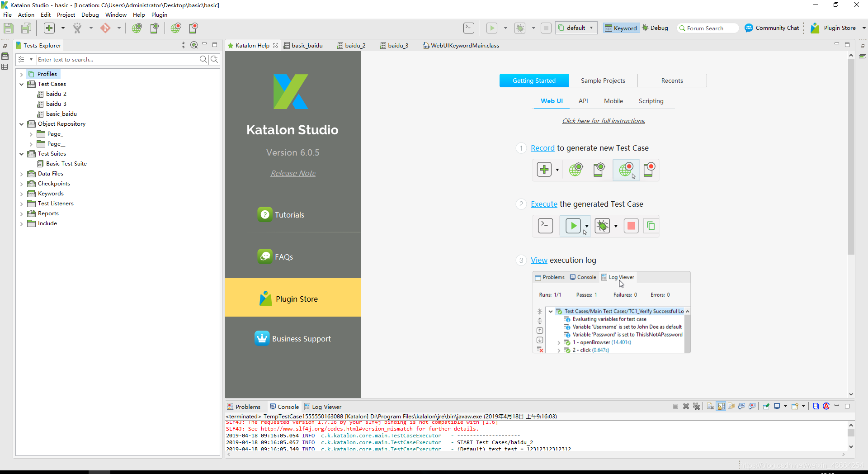This screenshot has width=868, height=474.
Task: Expand the Reports folder
Action: coord(21,213)
